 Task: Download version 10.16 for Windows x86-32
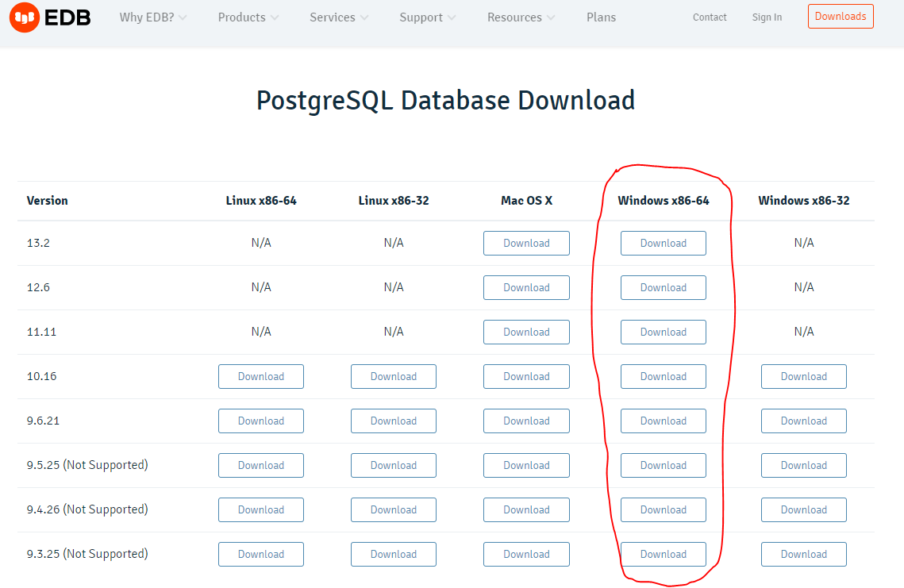(x=804, y=376)
